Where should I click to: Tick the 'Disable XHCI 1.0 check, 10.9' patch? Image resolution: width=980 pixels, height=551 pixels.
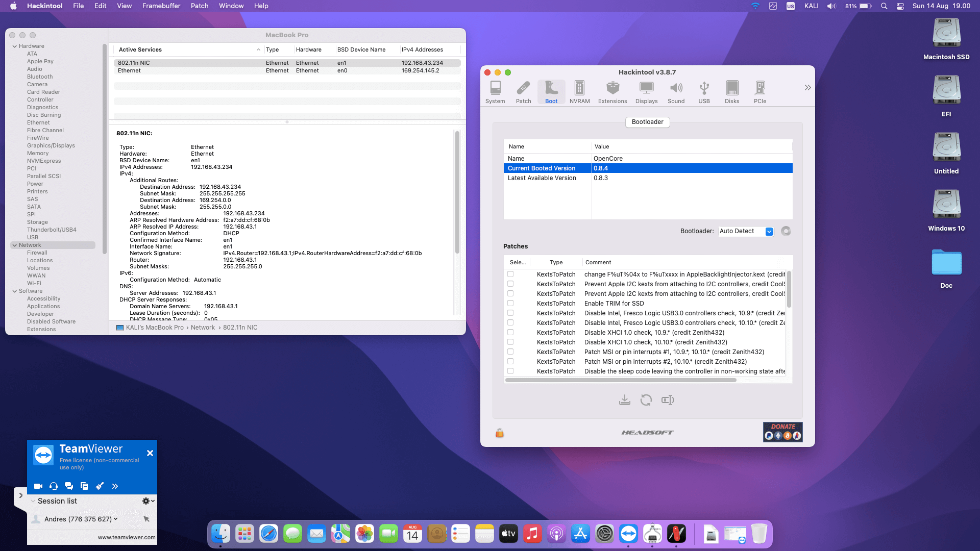[x=510, y=333]
